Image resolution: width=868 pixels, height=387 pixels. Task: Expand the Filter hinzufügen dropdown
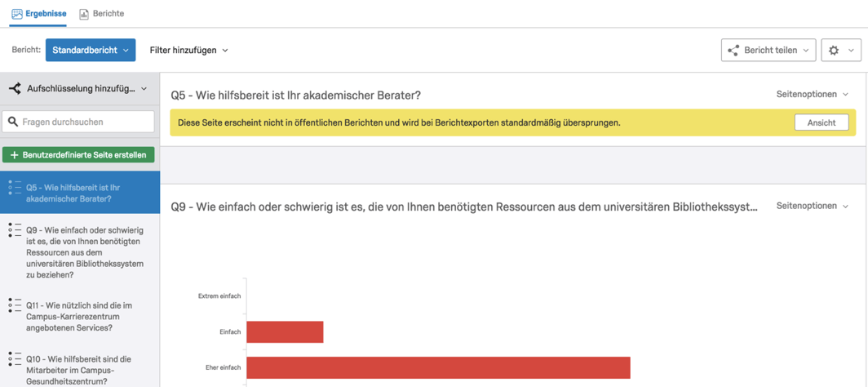point(188,51)
